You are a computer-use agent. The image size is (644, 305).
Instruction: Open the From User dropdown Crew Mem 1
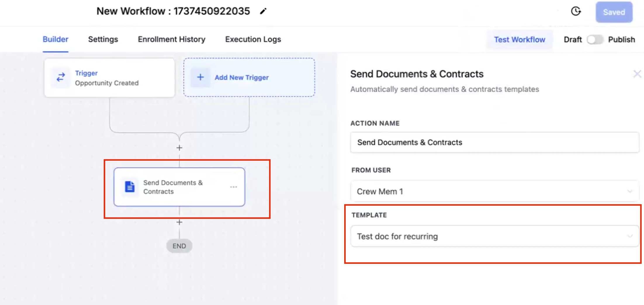tap(495, 191)
